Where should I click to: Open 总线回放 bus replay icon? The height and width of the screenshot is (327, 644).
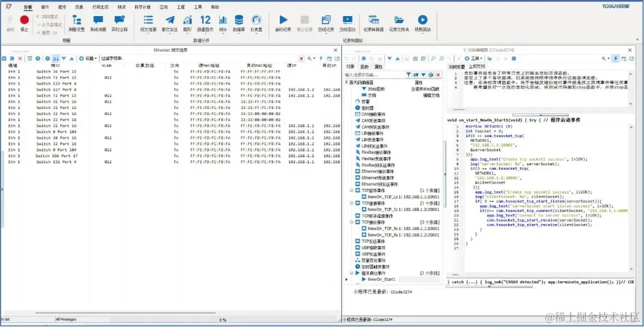click(x=348, y=23)
